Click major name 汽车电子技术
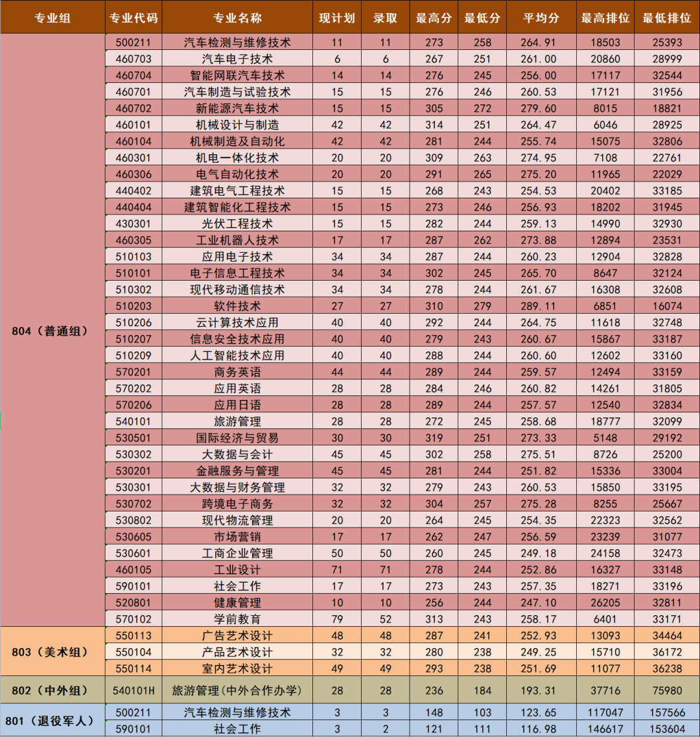The width and height of the screenshot is (700, 737). pyautogui.click(x=237, y=59)
